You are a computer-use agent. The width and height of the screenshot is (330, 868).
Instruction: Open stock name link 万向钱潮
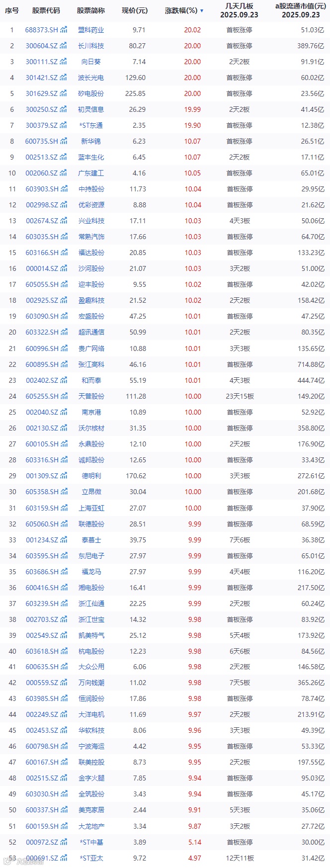(91, 683)
